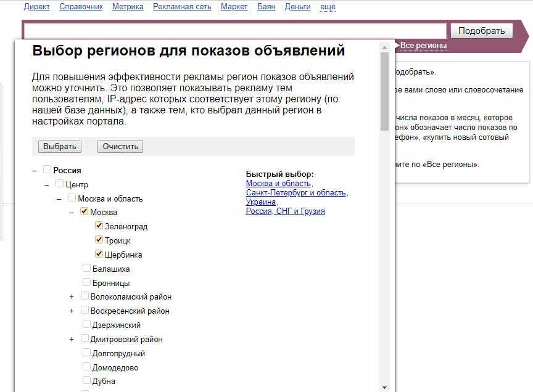Viewport: 533px width, 392px height.
Task: Collapse the Центр region branch
Action: pyautogui.click(x=47, y=184)
